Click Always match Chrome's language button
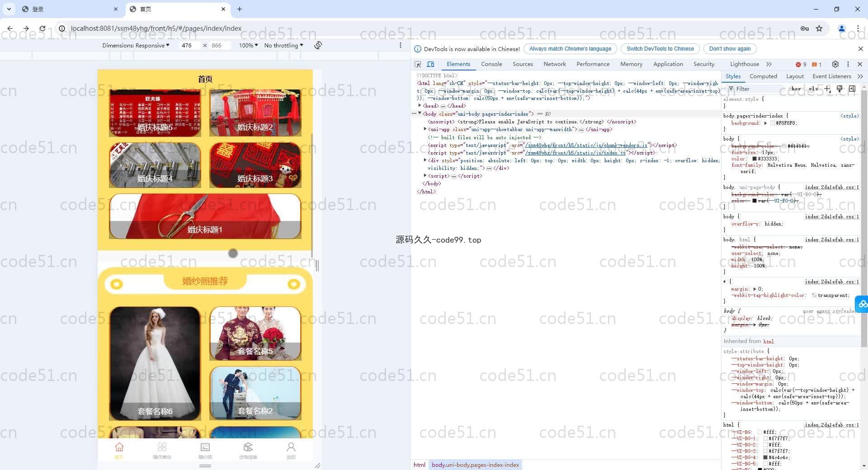 pos(570,49)
